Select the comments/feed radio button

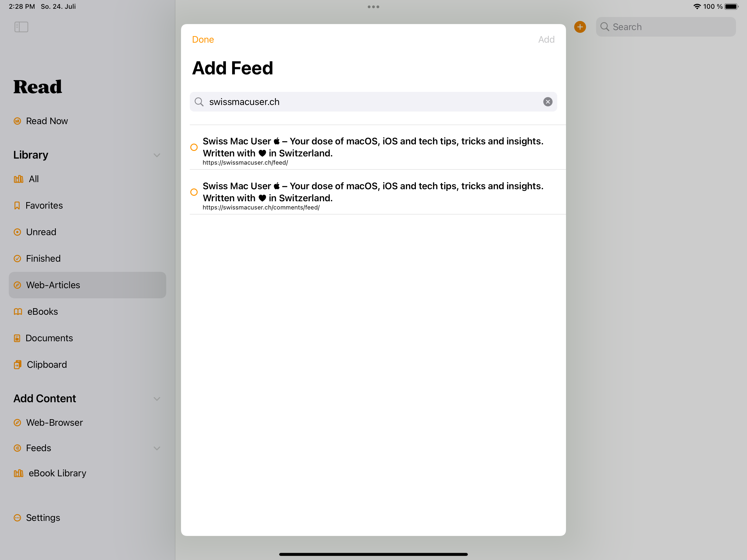(x=194, y=192)
